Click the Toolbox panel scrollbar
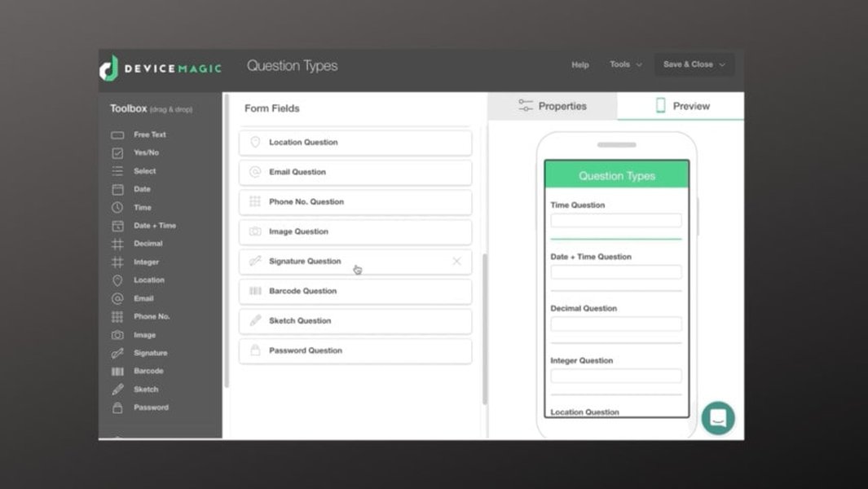Screen dimensions: 868x489 click(227, 241)
